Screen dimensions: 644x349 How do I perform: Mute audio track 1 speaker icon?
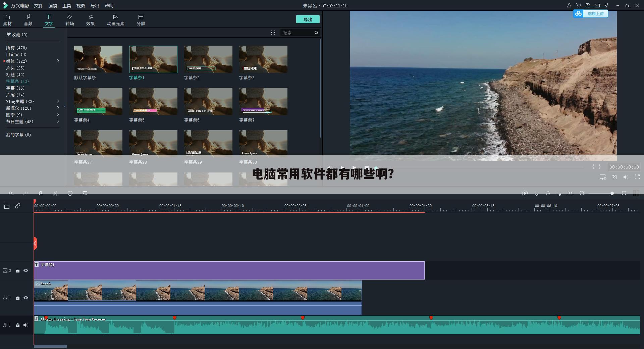coord(26,325)
